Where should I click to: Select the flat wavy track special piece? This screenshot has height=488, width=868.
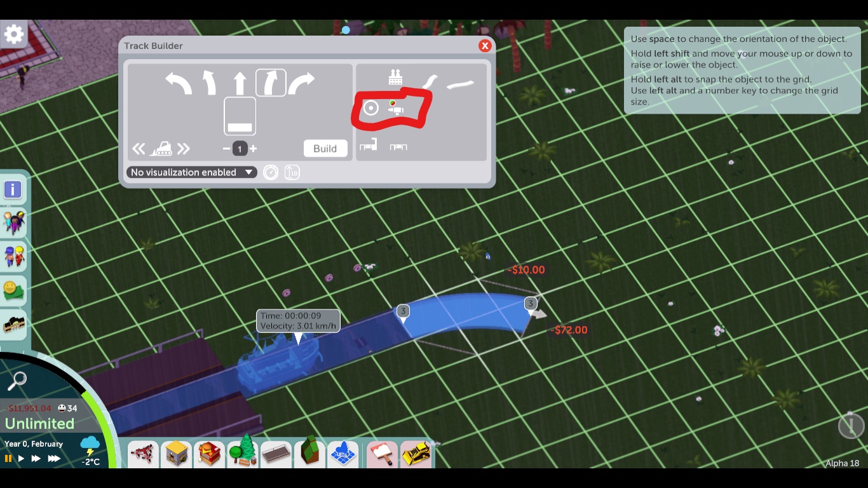[461, 84]
